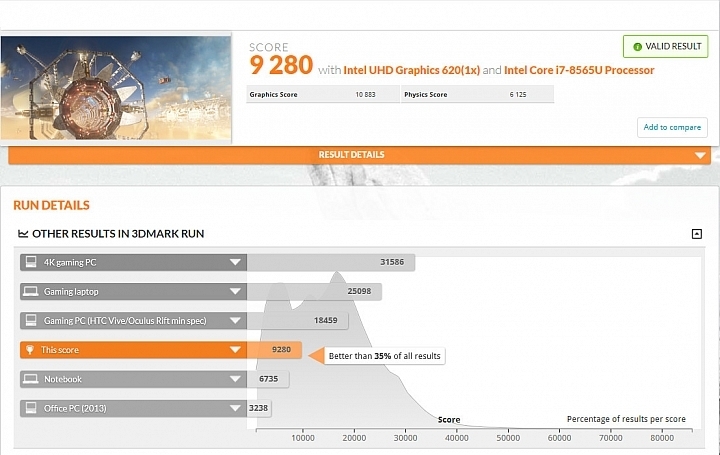This screenshot has height=455, width=720.
Task: Click the 6735 score bar value
Action: [x=268, y=379]
